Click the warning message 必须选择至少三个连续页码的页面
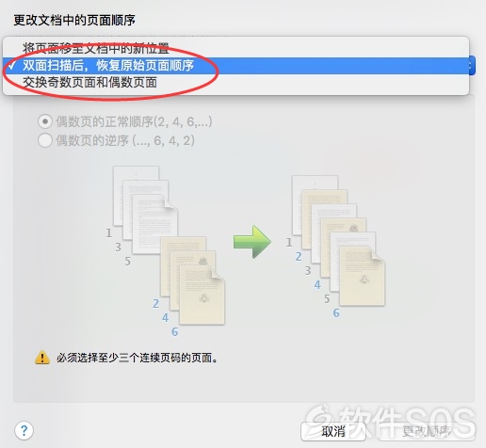486x448 pixels. tap(138, 358)
